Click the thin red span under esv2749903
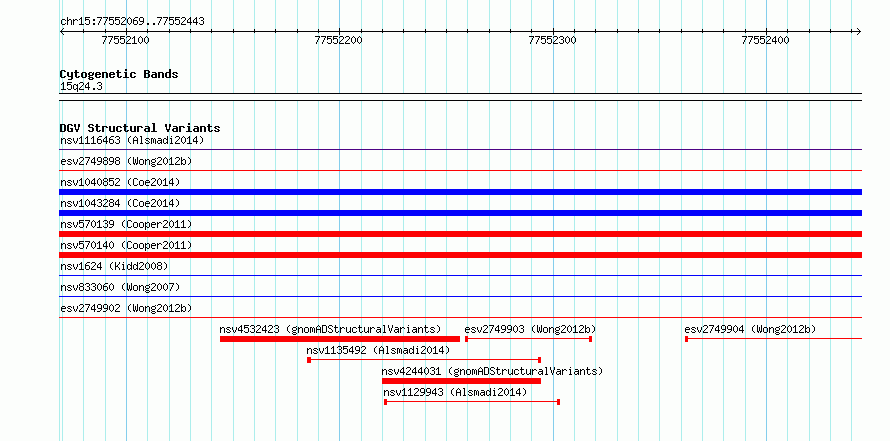The height and width of the screenshot is (441, 890). point(528,339)
